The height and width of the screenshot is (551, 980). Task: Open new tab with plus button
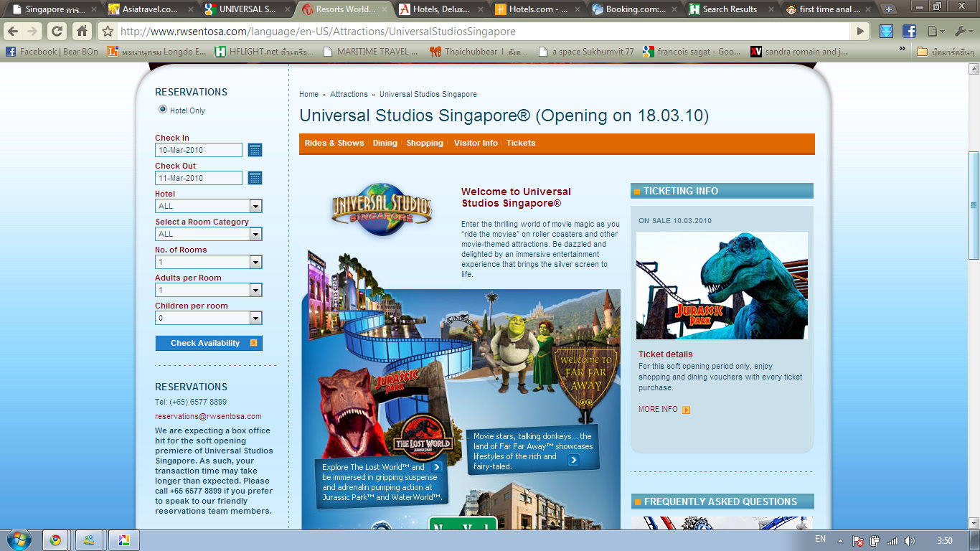click(x=889, y=9)
